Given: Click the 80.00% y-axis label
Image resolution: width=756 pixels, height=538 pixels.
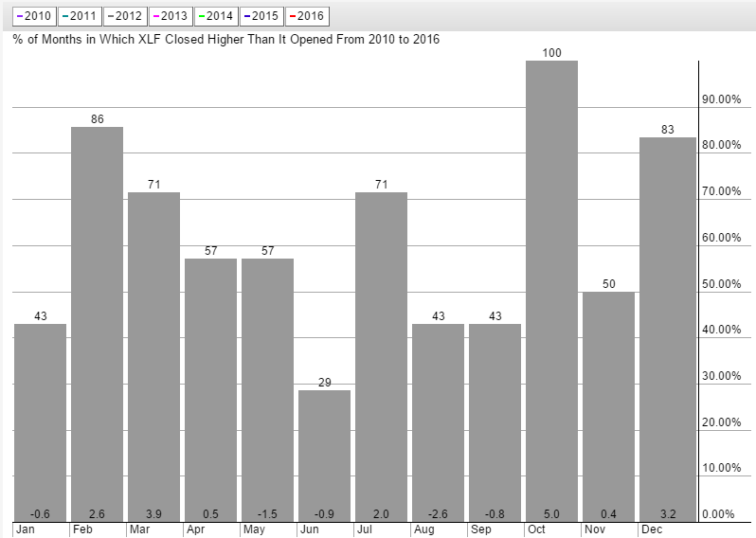Looking at the screenshot, I should [x=721, y=145].
